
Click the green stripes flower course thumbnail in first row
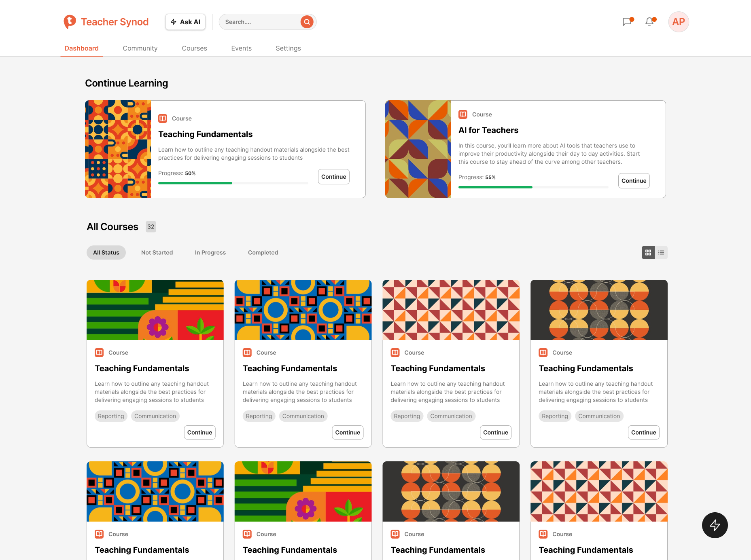(x=155, y=310)
